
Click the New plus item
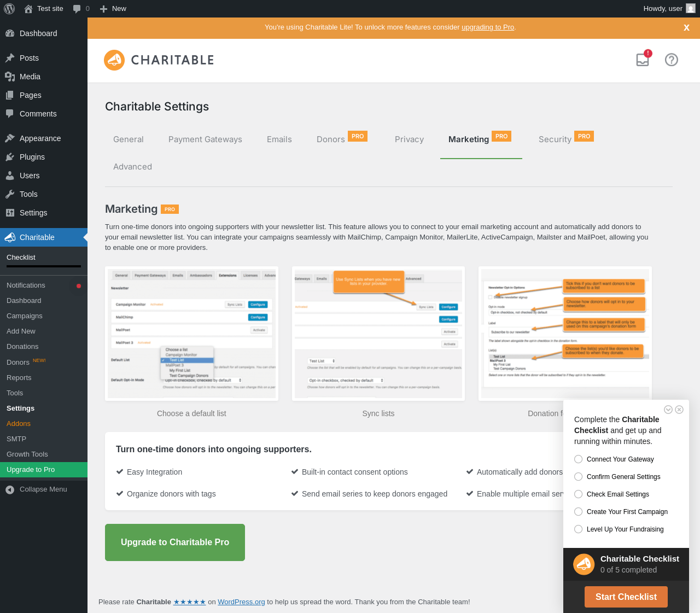113,9
